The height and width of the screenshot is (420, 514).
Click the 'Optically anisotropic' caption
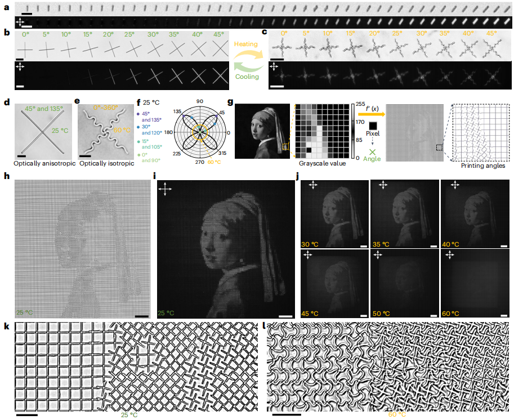[x=44, y=163]
